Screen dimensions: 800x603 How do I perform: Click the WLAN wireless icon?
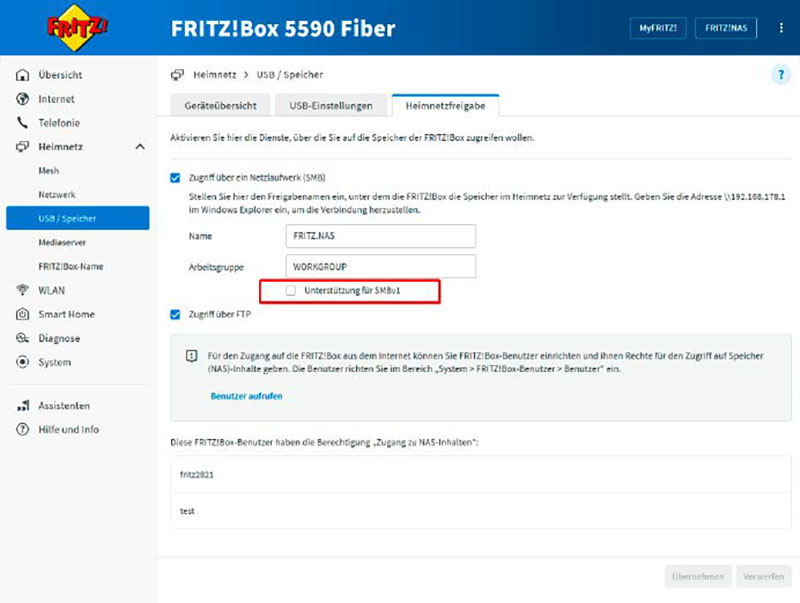[x=22, y=290]
